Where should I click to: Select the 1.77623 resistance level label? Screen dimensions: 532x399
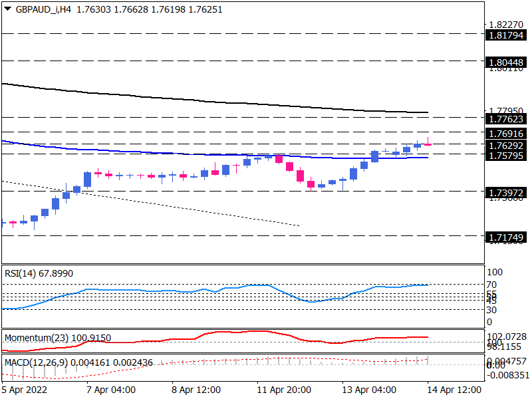[x=506, y=119]
